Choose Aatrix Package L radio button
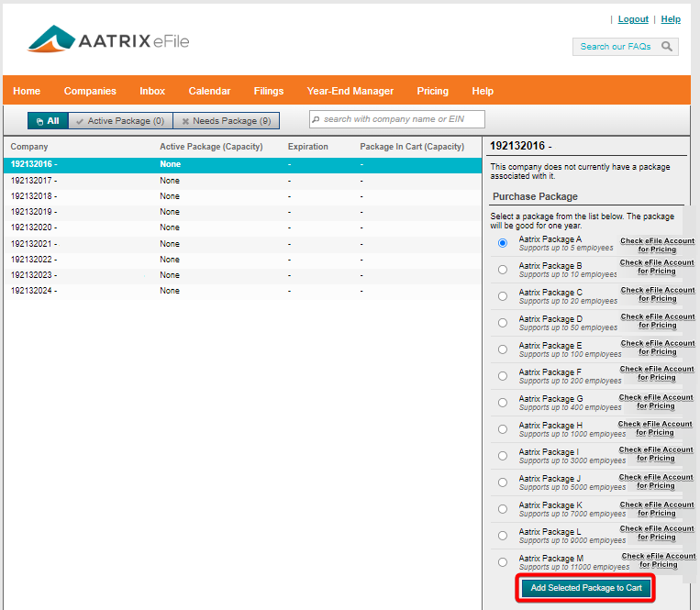 pos(503,536)
